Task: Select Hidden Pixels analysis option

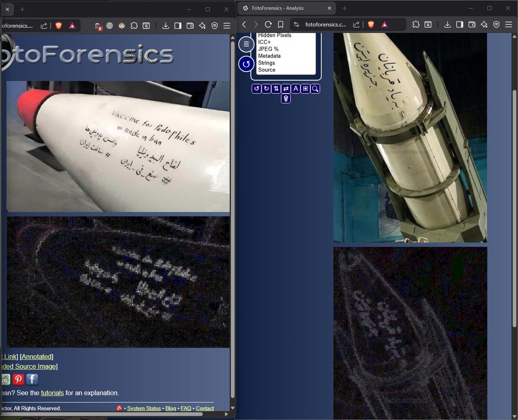Action: (x=275, y=35)
